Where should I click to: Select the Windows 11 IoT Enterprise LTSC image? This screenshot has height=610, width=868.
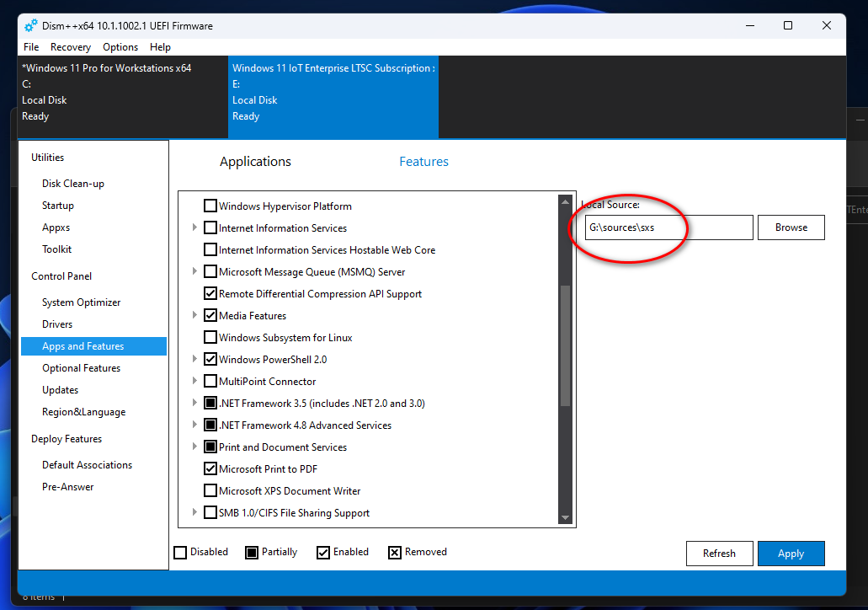pos(333,96)
